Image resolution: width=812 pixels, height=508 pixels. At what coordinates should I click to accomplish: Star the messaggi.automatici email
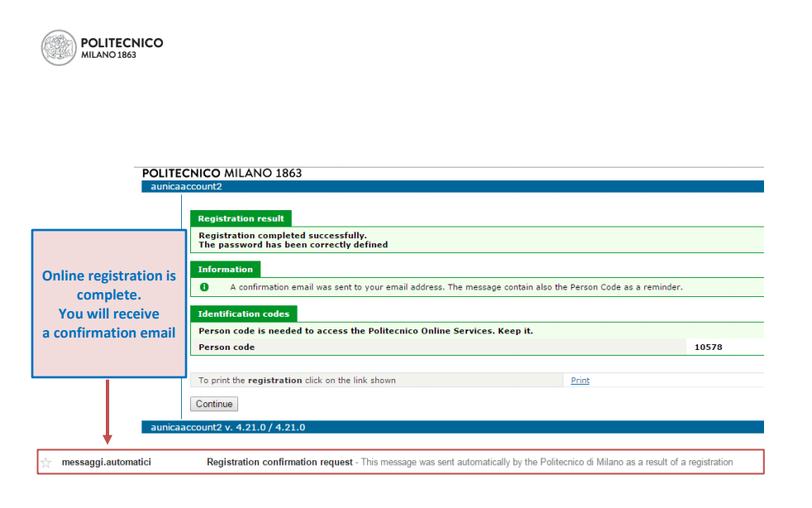click(46, 462)
